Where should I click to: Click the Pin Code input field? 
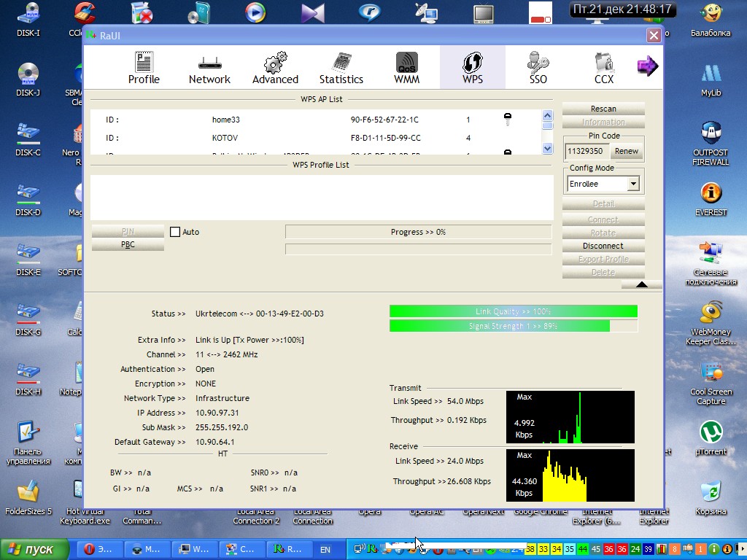[587, 151]
